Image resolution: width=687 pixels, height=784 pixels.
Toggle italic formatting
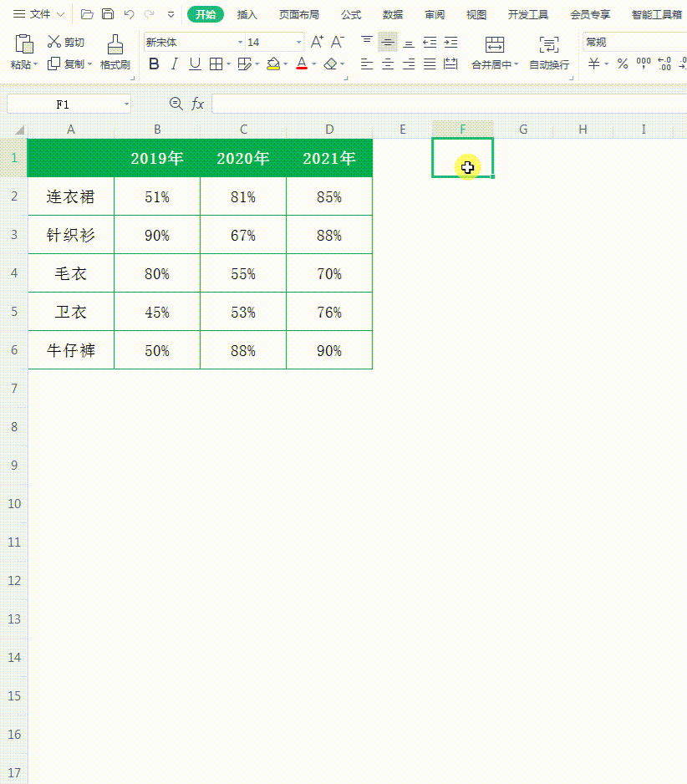pos(174,64)
